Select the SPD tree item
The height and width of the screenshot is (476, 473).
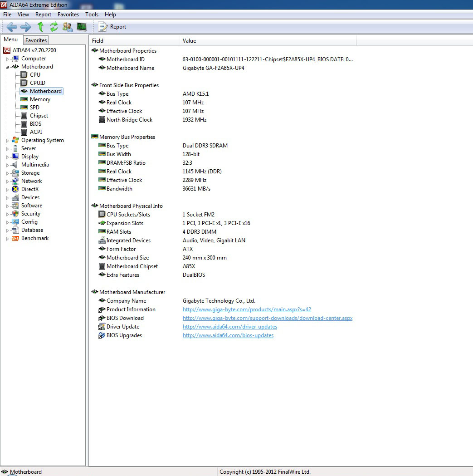click(34, 108)
